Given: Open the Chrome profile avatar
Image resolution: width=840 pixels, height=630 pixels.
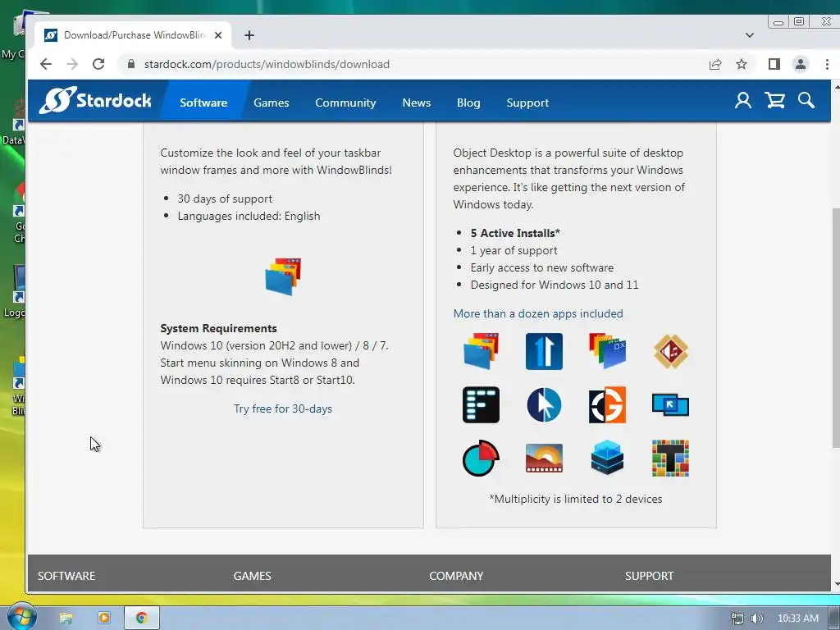Looking at the screenshot, I should pos(801,64).
